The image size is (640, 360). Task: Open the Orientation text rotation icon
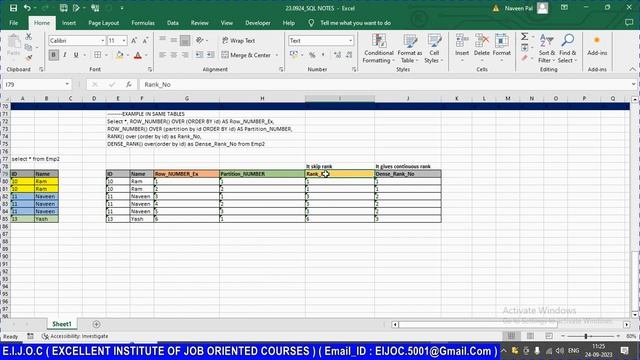pos(200,40)
